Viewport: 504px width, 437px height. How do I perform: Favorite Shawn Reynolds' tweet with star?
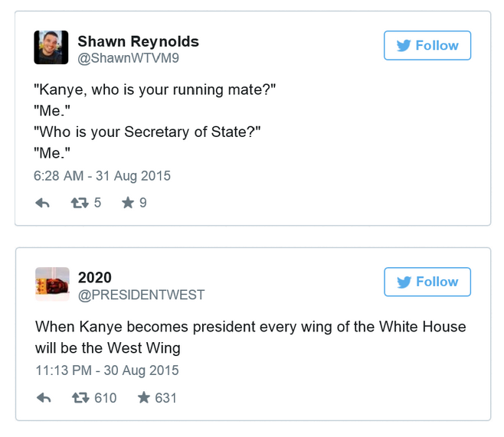coord(127,203)
